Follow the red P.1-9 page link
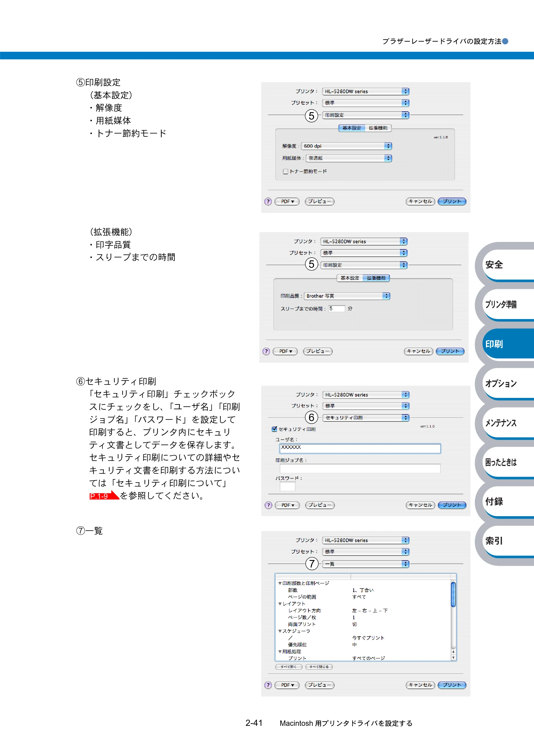Viewport: 534px width, 756px height. click(104, 496)
